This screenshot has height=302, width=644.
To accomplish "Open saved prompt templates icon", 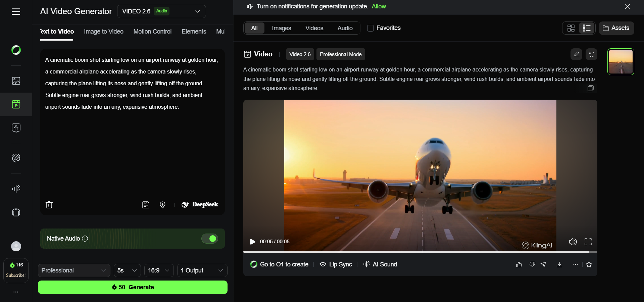I will point(146,205).
